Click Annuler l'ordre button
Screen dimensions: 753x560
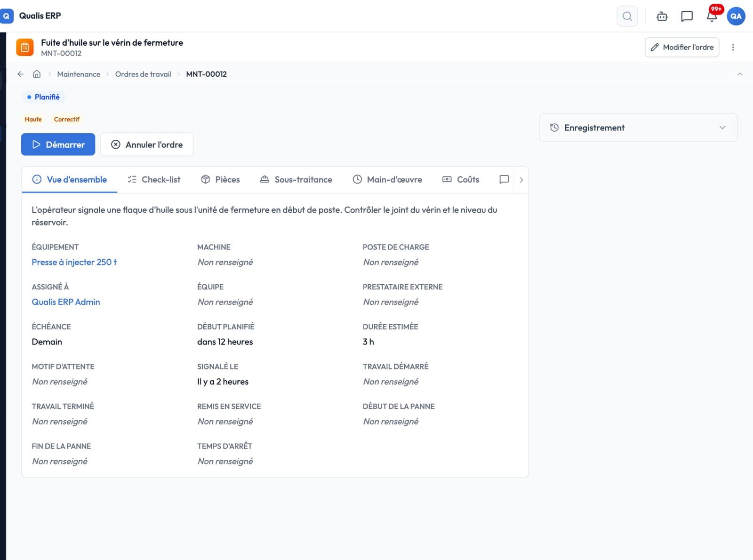tap(147, 144)
